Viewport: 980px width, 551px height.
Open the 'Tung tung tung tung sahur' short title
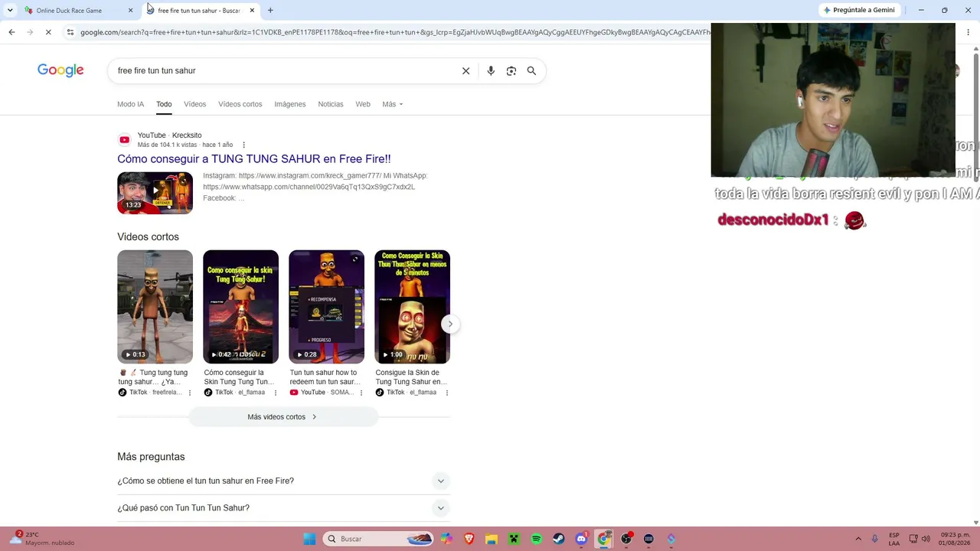click(155, 377)
